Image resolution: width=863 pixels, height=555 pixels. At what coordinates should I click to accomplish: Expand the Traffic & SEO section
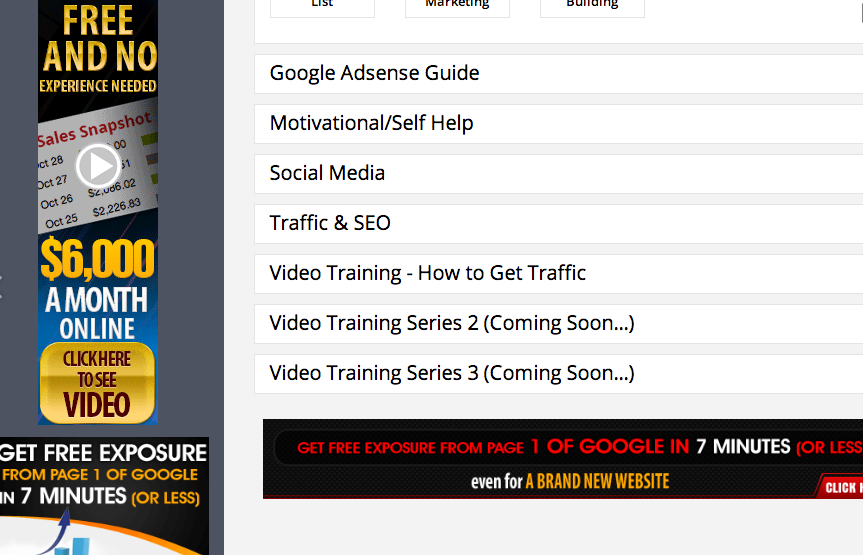[558, 224]
